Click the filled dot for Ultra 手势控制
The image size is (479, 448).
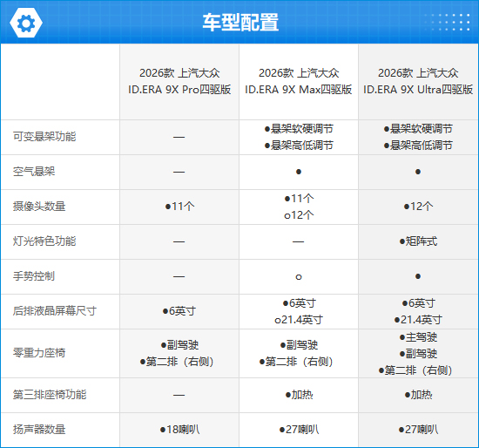point(418,276)
